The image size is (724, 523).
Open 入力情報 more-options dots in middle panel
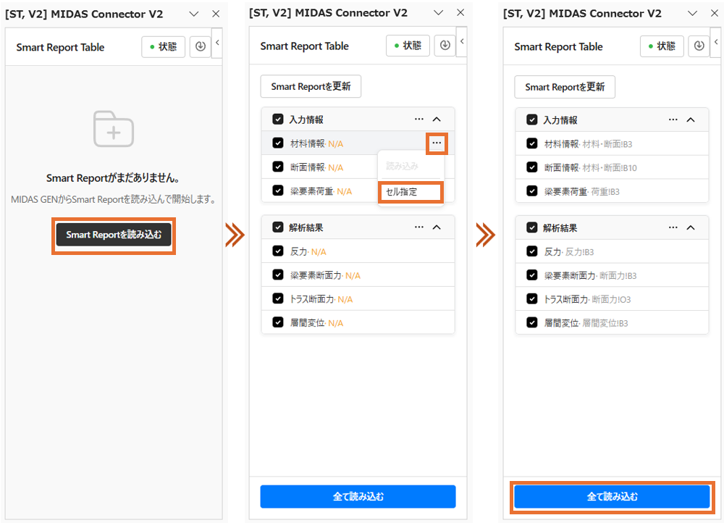(x=419, y=119)
